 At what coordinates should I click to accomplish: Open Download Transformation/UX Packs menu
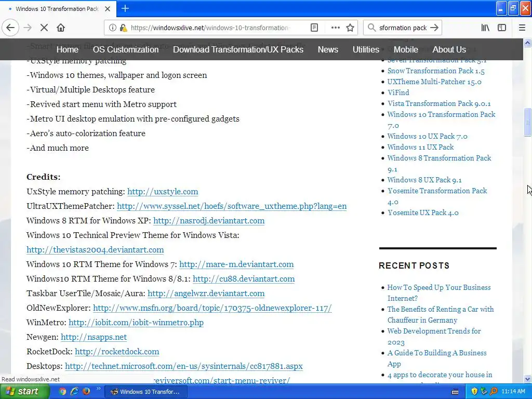pyautogui.click(x=238, y=49)
